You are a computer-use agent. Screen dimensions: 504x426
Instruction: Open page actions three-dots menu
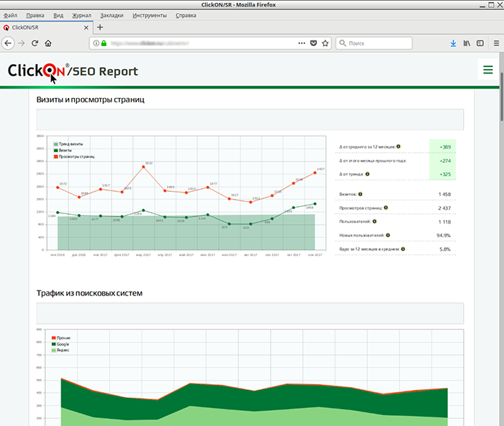302,43
